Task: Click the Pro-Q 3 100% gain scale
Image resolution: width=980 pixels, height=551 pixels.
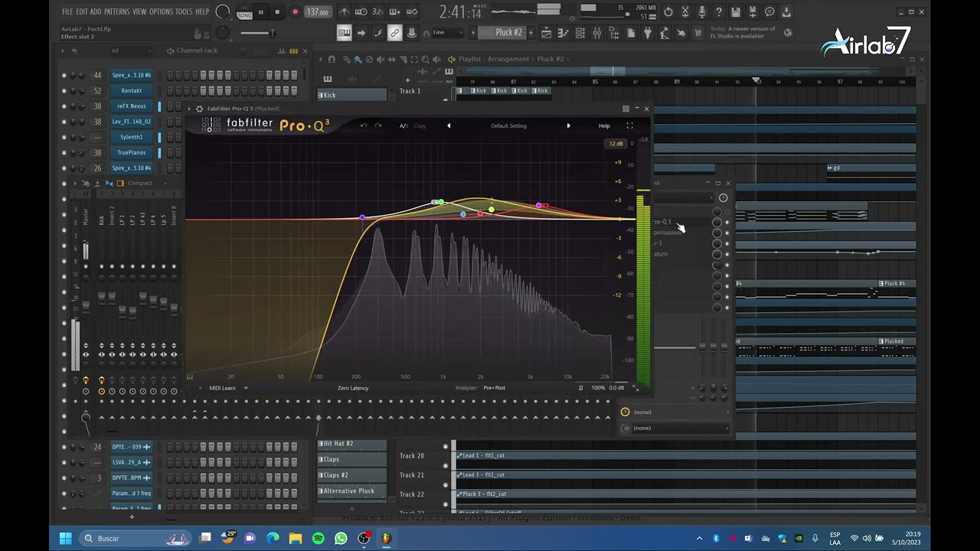Action: 598,388
